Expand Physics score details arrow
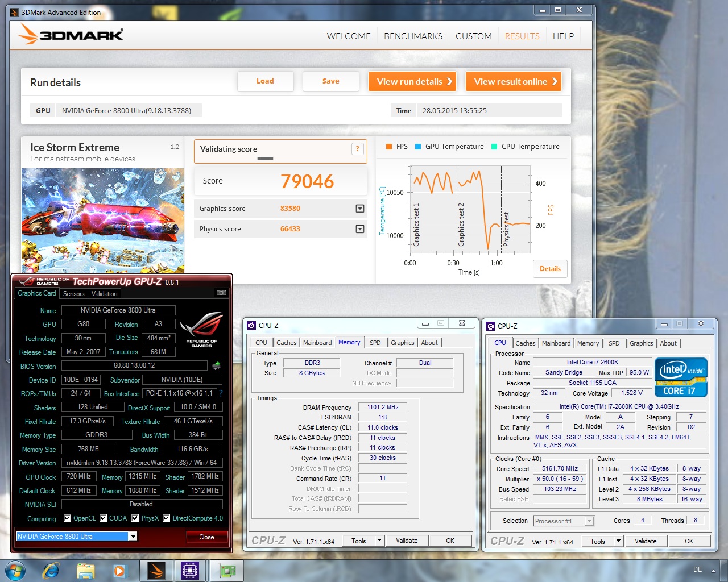This screenshot has height=582, width=728. click(360, 229)
